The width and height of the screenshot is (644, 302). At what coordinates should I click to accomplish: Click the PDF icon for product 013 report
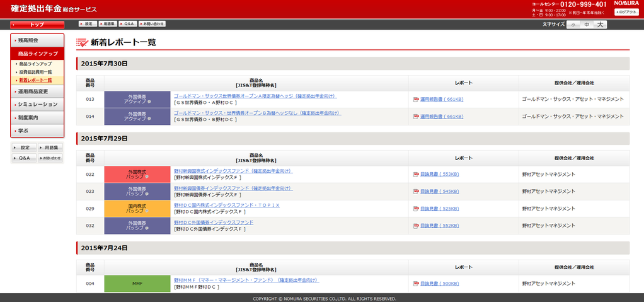(x=416, y=100)
